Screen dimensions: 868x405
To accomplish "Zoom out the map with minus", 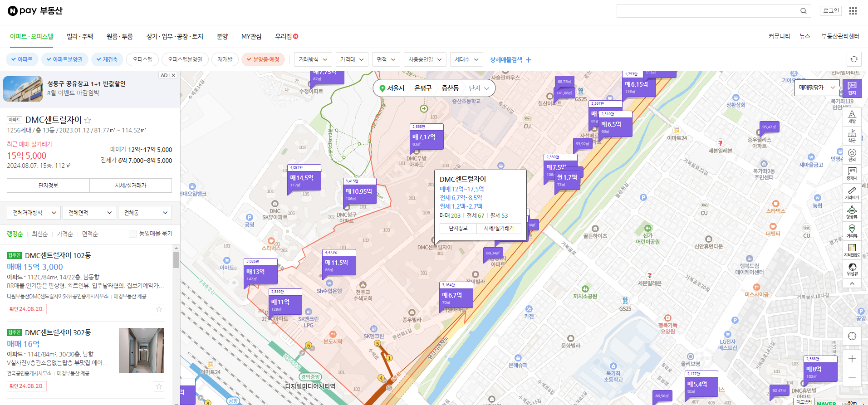I will click(x=852, y=377).
